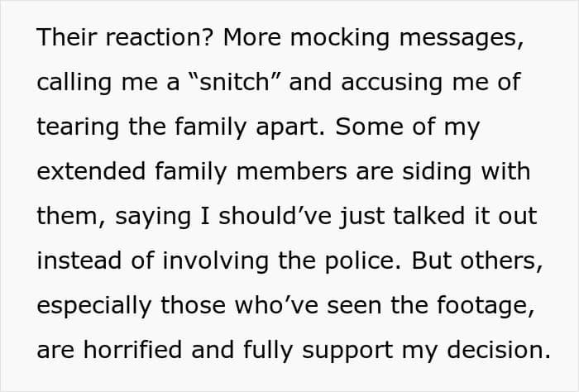579x392 pixels.
Task: Click the phrase "siding with"
Action: [x=466, y=172]
